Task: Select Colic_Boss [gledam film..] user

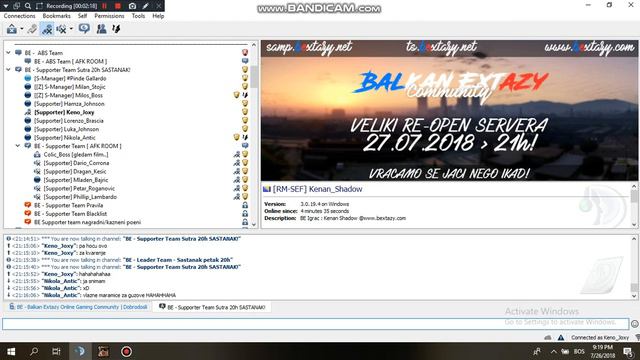Action: coord(76,154)
